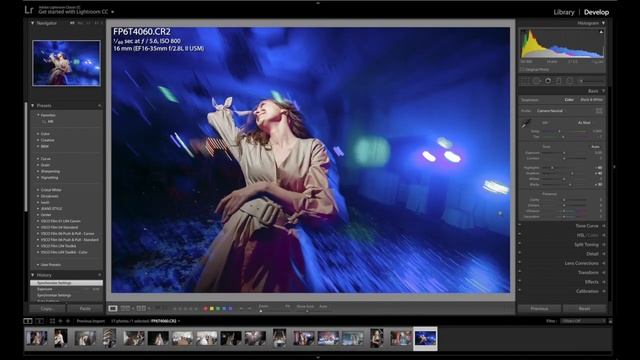Expand the Lens Corrections panel
The width and height of the screenshot is (640, 360).
pos(604,263)
